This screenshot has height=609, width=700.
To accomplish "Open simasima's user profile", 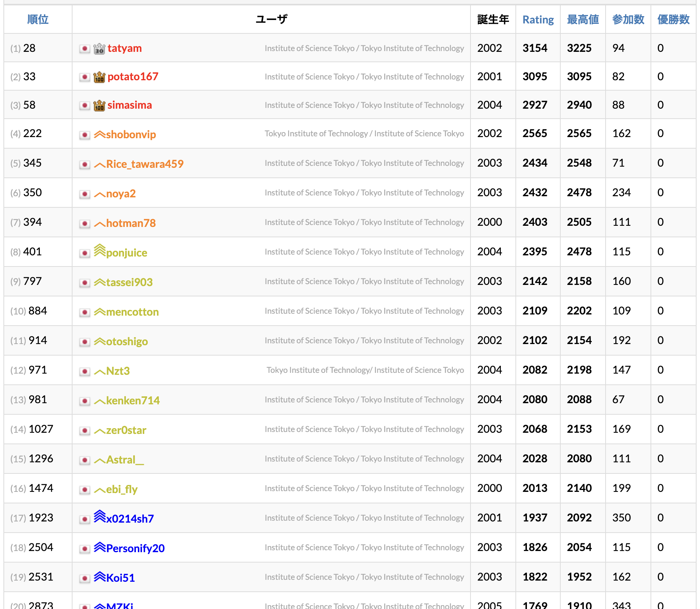I will coord(129,105).
